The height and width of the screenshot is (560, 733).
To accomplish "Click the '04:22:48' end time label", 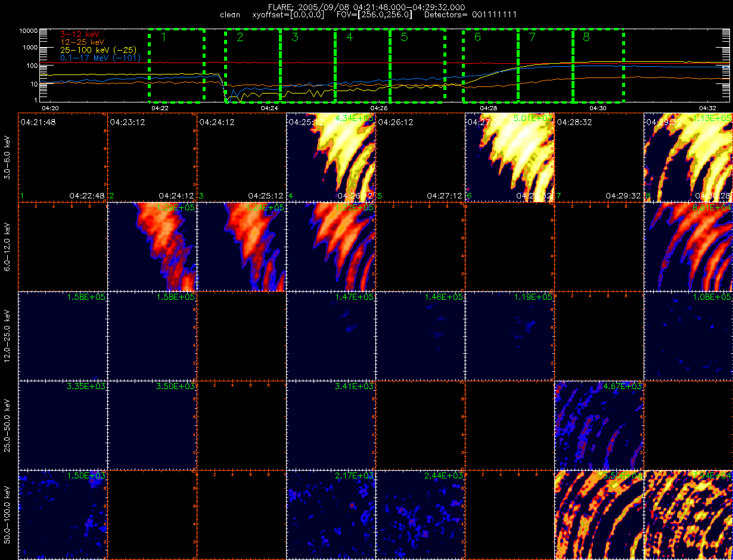I will 86,195.
